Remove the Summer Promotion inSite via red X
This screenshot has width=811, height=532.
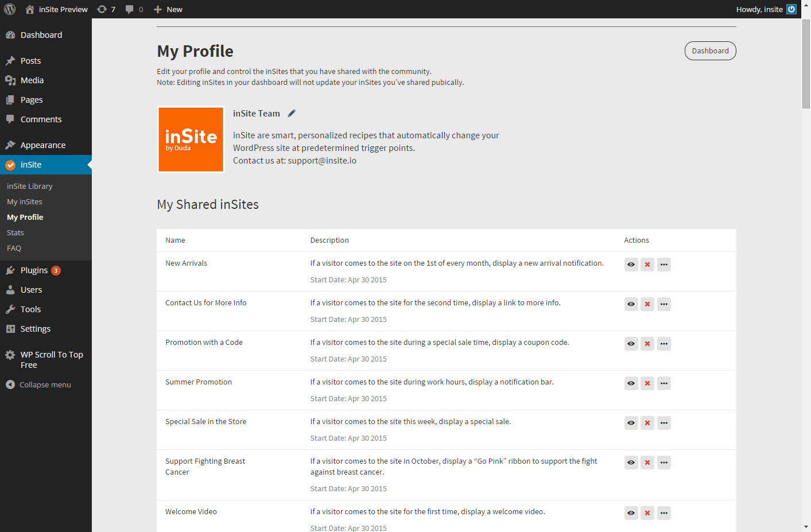tap(647, 383)
